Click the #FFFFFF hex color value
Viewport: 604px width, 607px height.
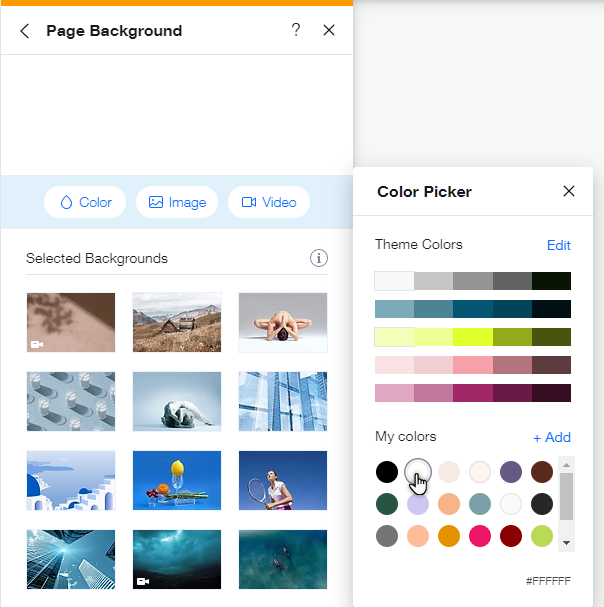pos(548,581)
